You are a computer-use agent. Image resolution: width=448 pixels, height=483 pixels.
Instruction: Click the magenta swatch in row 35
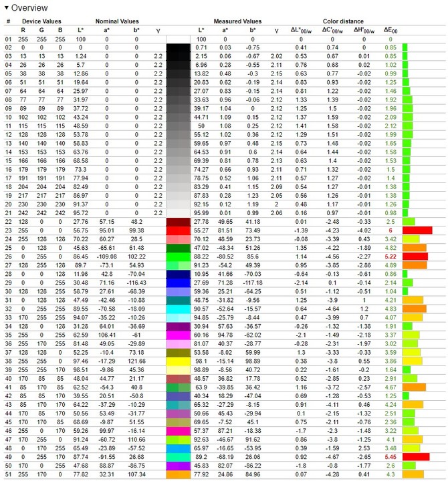[x=179, y=335]
